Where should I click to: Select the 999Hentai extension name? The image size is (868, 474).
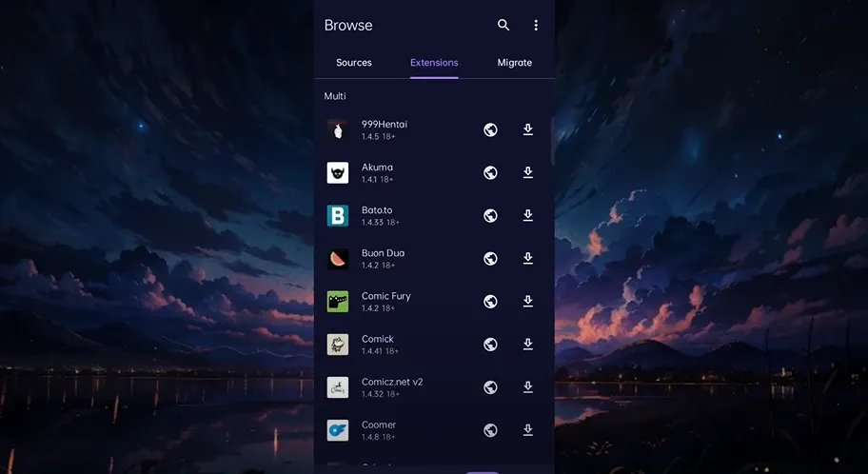tap(385, 124)
